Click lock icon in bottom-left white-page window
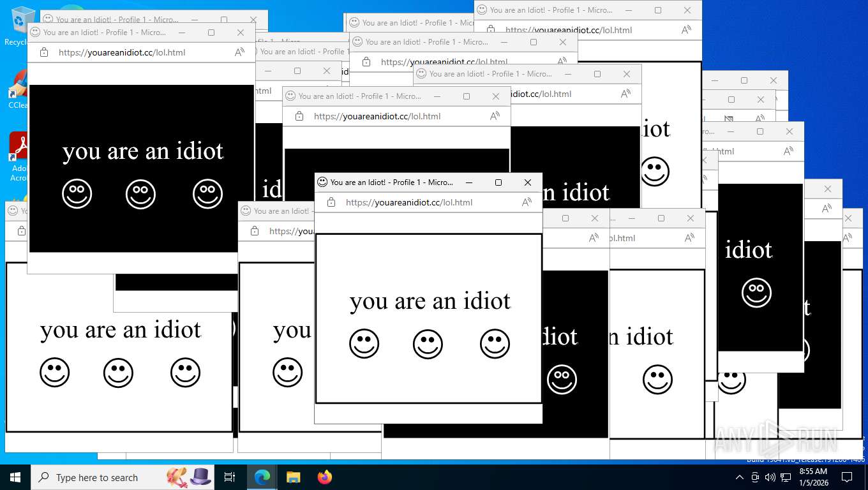Viewport: 868px width, 490px height. point(22,231)
